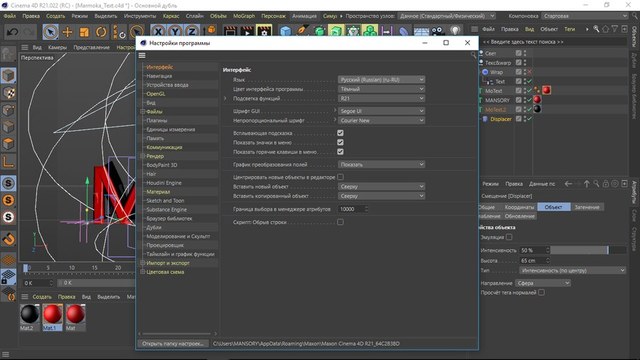Viewport: 640px width, 360px height.
Task: Open Edit Render Settings icon
Action: coord(264,31)
